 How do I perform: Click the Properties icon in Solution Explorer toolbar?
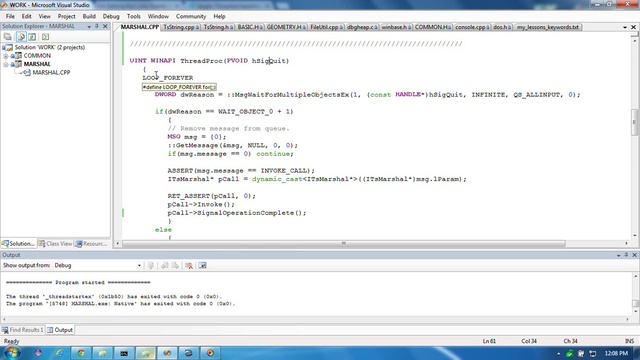(x=7, y=37)
